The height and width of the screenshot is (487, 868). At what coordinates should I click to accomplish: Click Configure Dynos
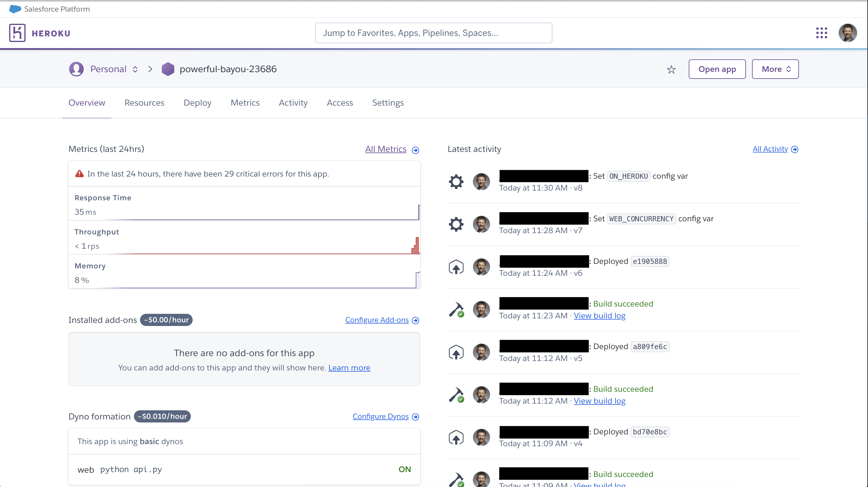click(x=381, y=416)
